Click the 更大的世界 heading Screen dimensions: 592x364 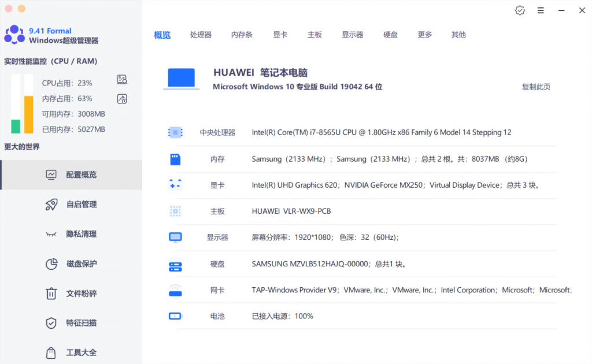(x=21, y=147)
